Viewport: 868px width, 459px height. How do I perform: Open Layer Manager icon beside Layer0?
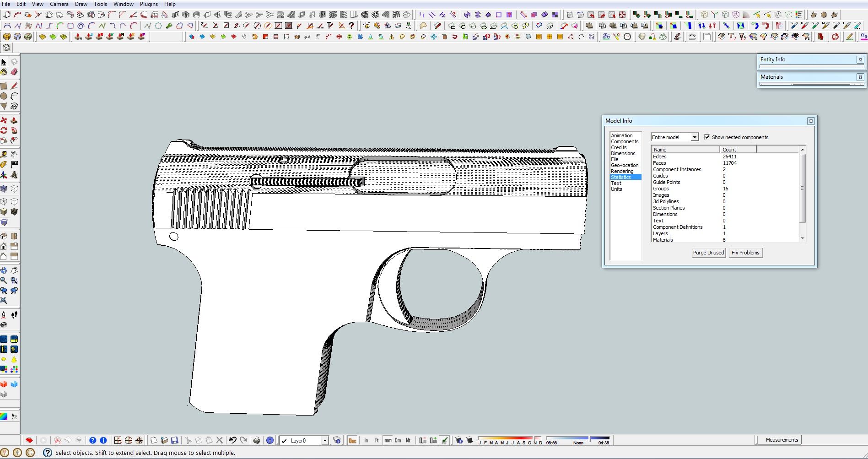[337, 440]
